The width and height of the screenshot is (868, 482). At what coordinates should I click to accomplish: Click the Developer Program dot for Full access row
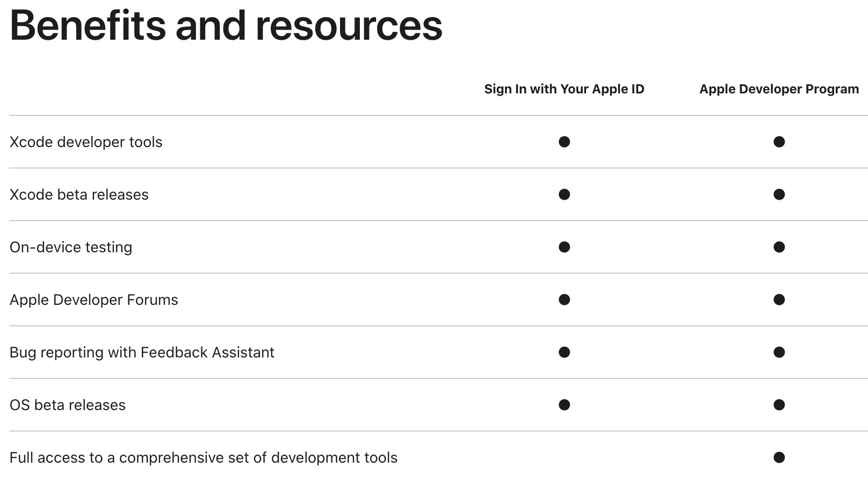click(779, 457)
